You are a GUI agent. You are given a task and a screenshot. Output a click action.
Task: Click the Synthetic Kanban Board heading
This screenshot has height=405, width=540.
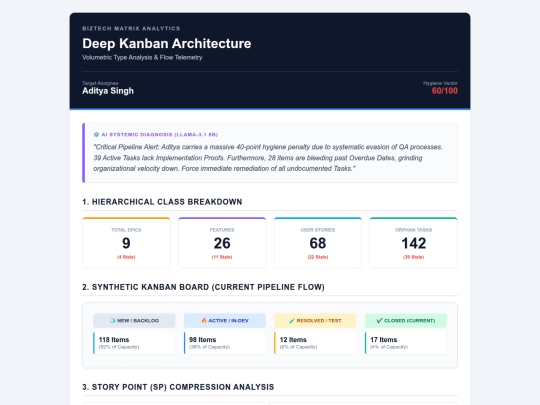pos(203,287)
